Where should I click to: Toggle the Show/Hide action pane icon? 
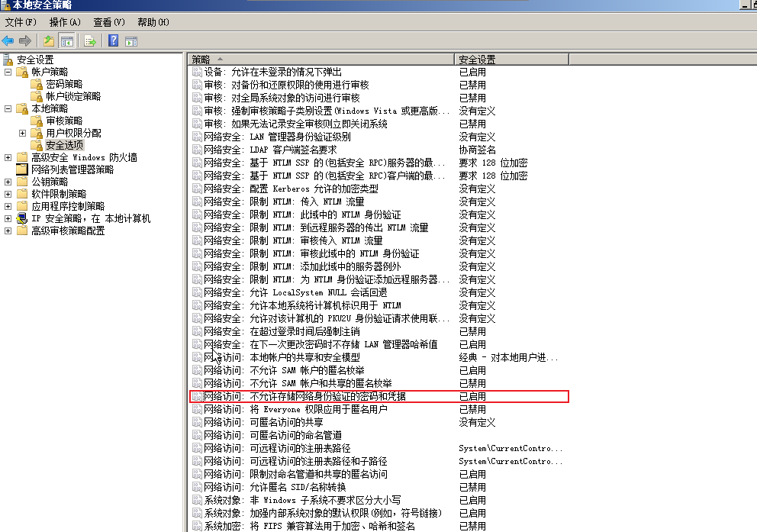(130, 41)
